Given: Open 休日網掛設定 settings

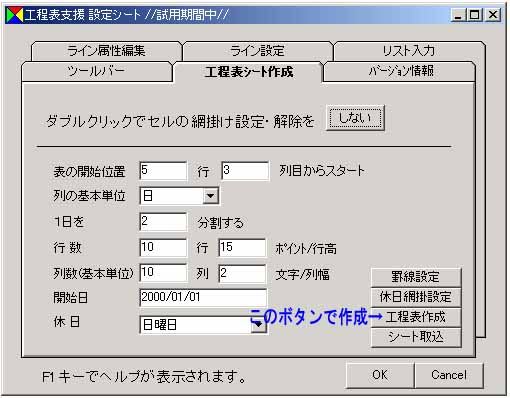Looking at the screenshot, I should click(416, 297).
